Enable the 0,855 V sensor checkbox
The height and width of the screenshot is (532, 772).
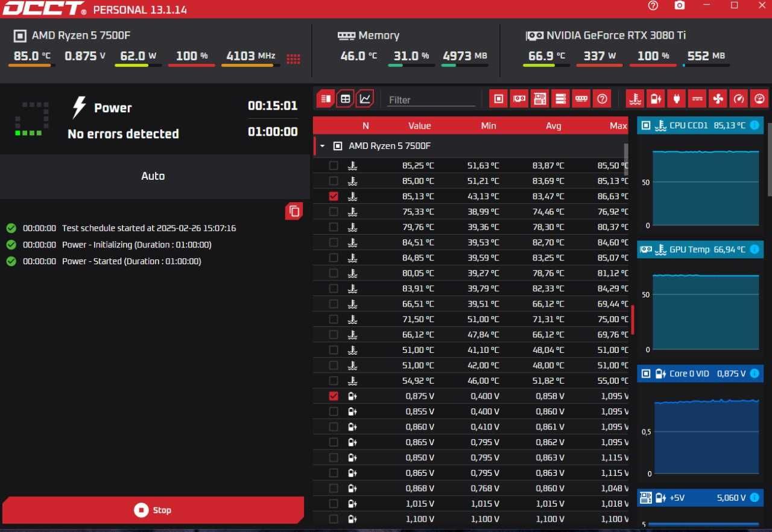[x=334, y=411]
